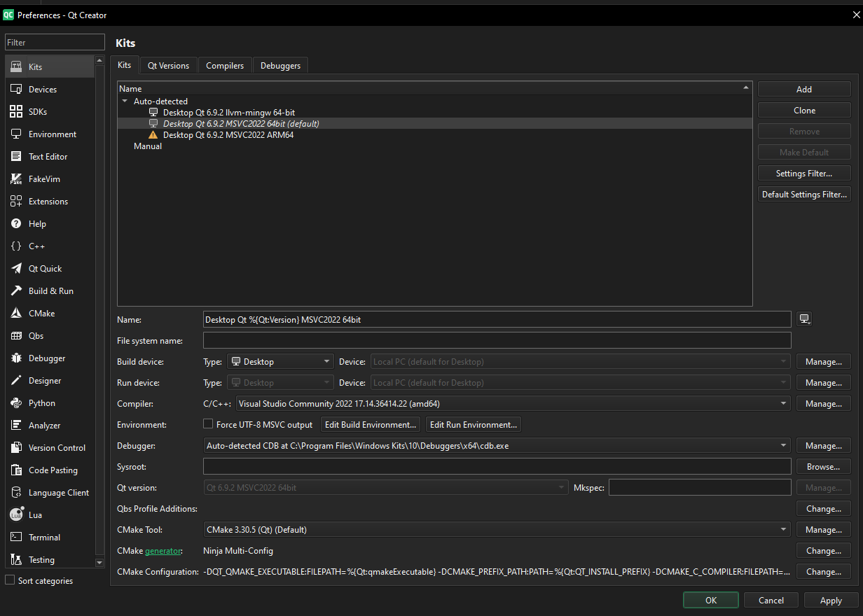Click Edit Run Environment button
Viewport: 863px width, 616px height.
(474, 424)
